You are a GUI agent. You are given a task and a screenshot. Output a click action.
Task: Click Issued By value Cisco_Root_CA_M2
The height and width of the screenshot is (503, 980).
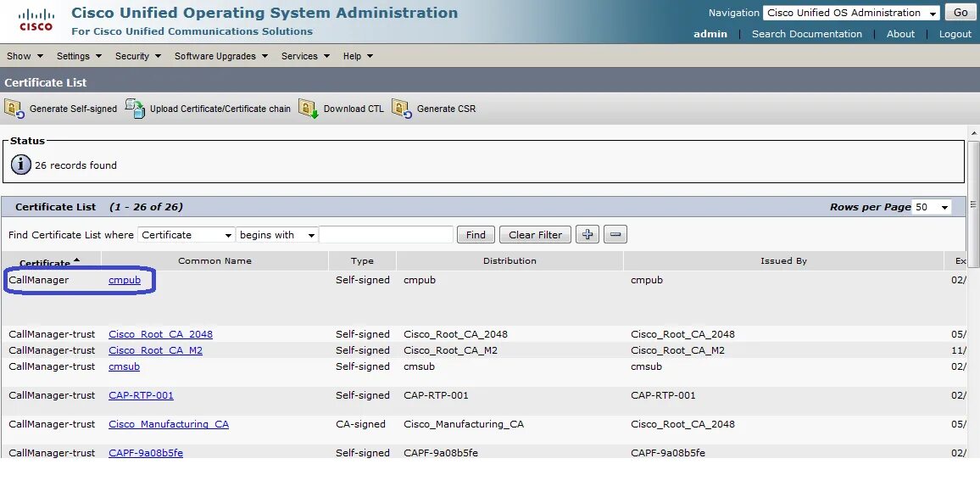click(x=677, y=350)
